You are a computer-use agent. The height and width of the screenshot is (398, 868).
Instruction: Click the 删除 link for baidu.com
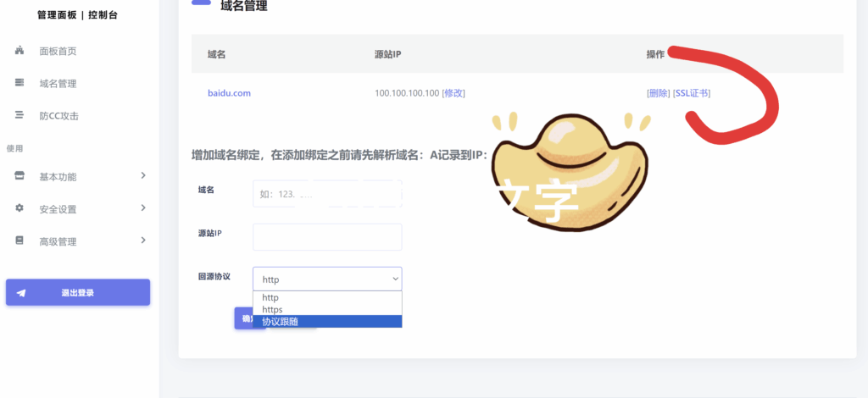pos(658,93)
